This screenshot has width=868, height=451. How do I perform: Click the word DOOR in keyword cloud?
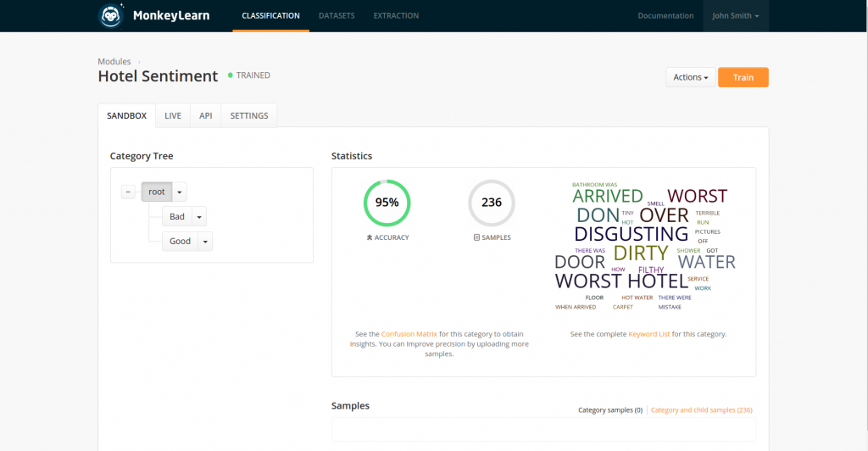click(580, 262)
